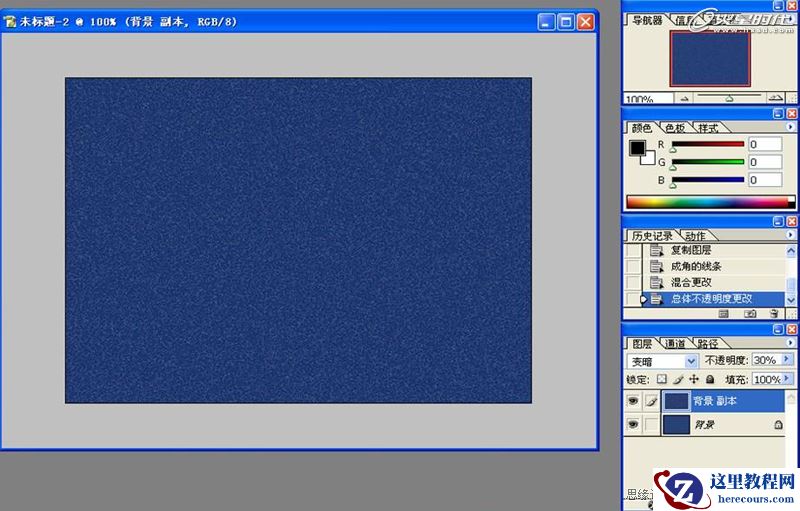Image resolution: width=800 pixels, height=511 pixels.
Task: Click the document icon beside 混合更改 history step
Action: click(656, 283)
